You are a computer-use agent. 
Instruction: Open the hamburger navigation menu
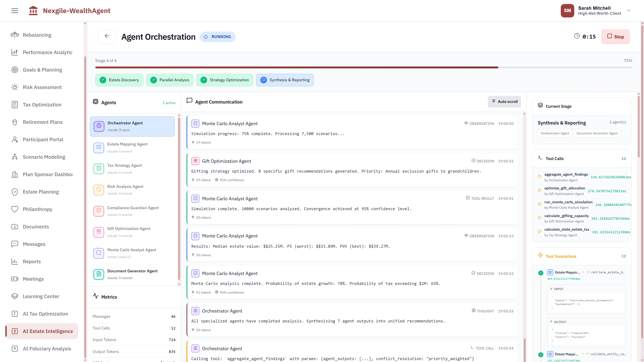[x=14, y=11]
